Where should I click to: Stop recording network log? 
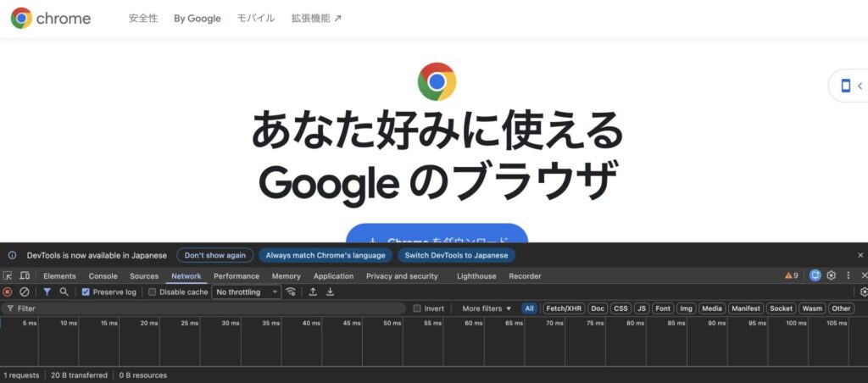tap(7, 291)
